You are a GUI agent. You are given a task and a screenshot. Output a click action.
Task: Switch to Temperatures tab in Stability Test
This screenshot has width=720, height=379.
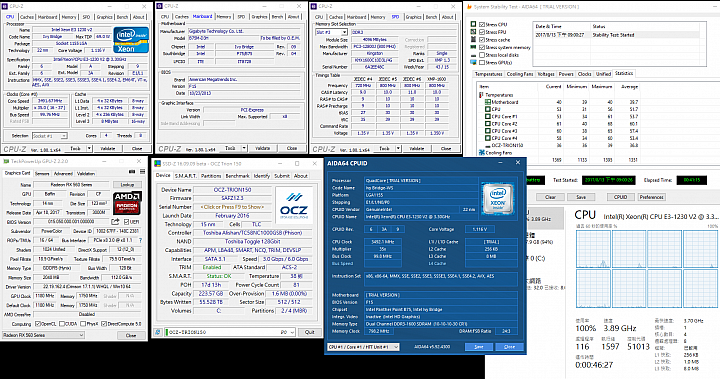pyautogui.click(x=489, y=74)
